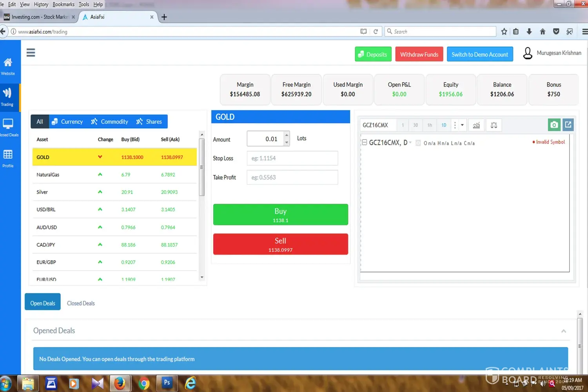Click the chart snapshot camera icon
The width and height of the screenshot is (588, 392).
tap(554, 125)
